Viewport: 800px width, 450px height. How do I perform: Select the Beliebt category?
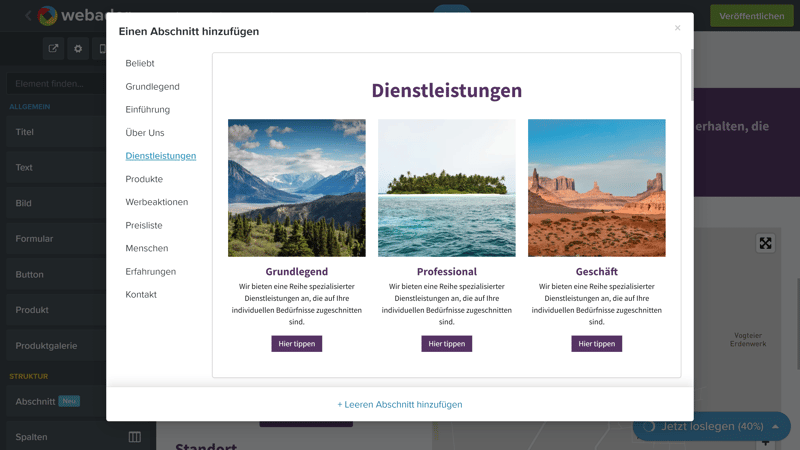[x=140, y=63]
